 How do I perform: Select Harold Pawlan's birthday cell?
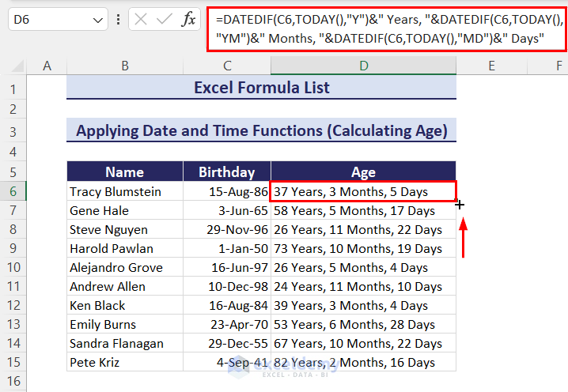click(227, 248)
